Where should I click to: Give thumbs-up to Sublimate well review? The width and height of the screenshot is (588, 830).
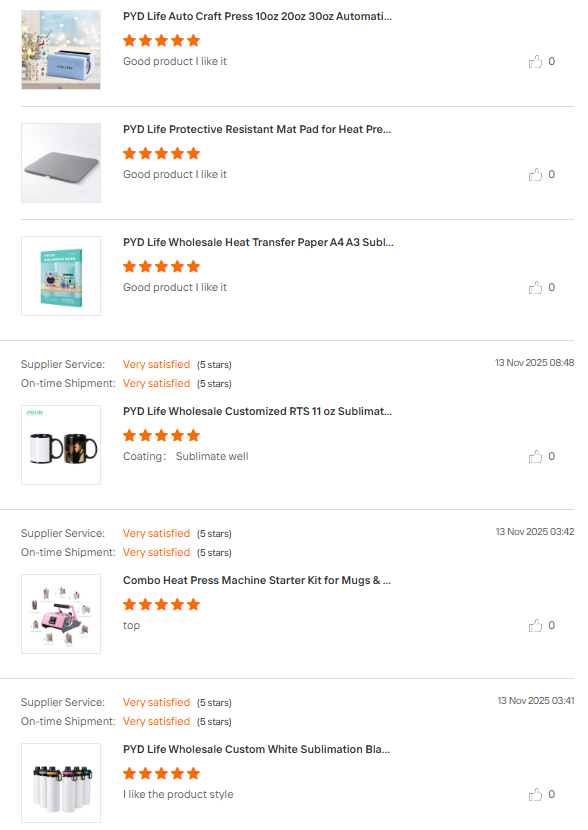click(535, 456)
